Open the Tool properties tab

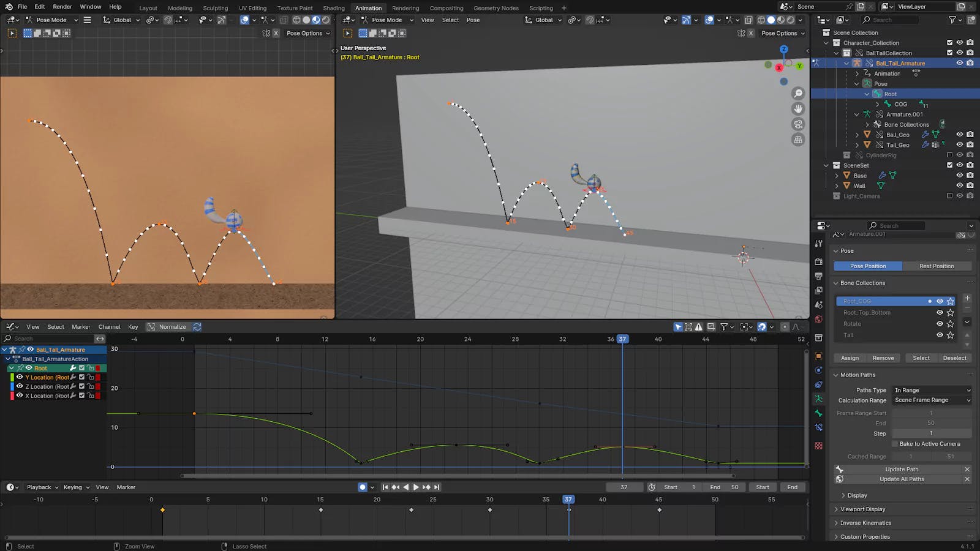click(818, 244)
